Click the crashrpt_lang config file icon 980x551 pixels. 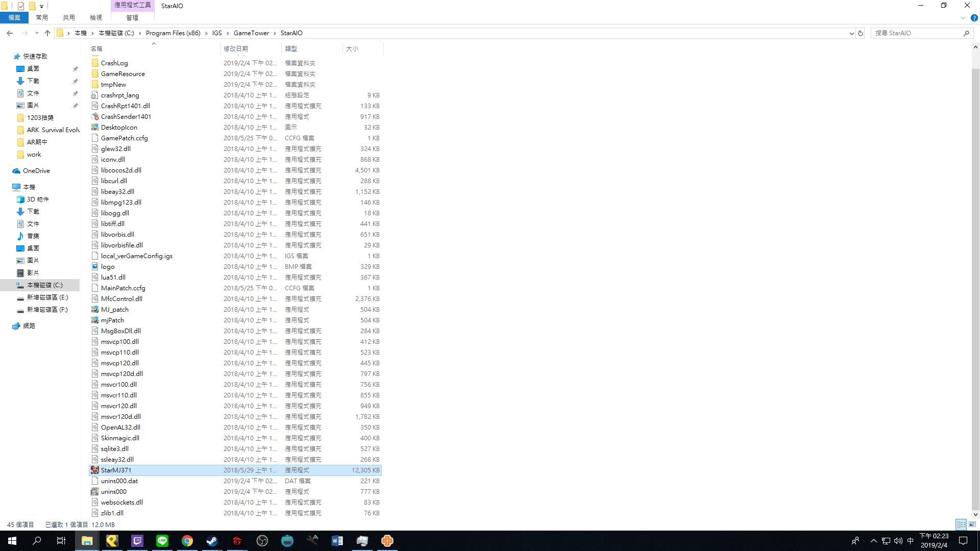pyautogui.click(x=95, y=95)
